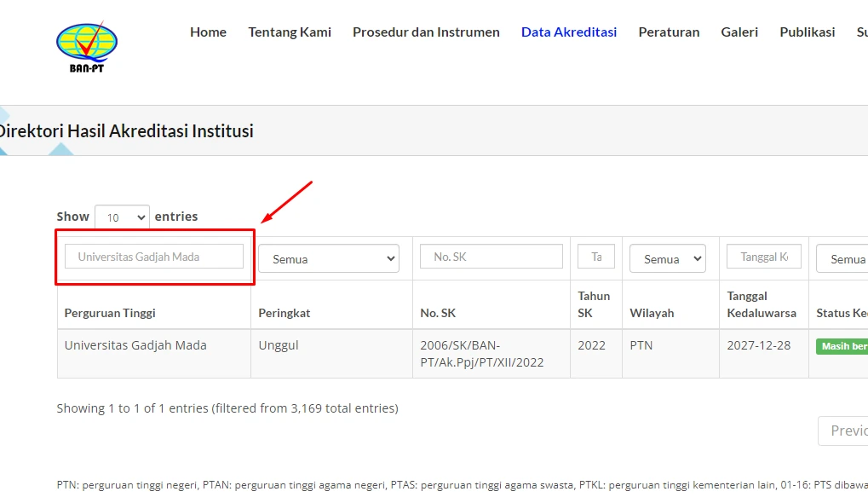Sort by No. SK column header

point(491,304)
